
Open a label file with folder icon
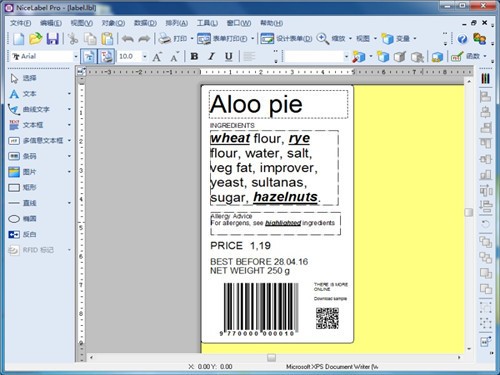pyautogui.click(x=35, y=39)
